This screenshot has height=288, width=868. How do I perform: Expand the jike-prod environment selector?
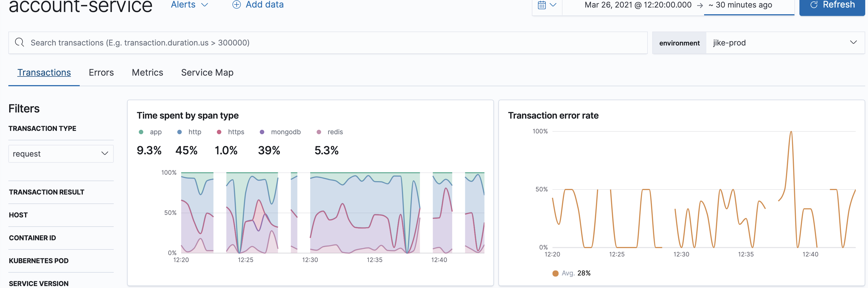click(x=785, y=43)
